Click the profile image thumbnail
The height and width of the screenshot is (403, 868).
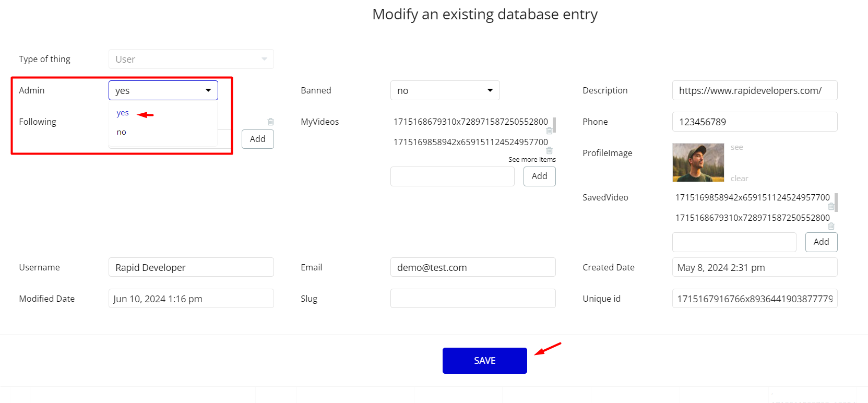(x=698, y=162)
